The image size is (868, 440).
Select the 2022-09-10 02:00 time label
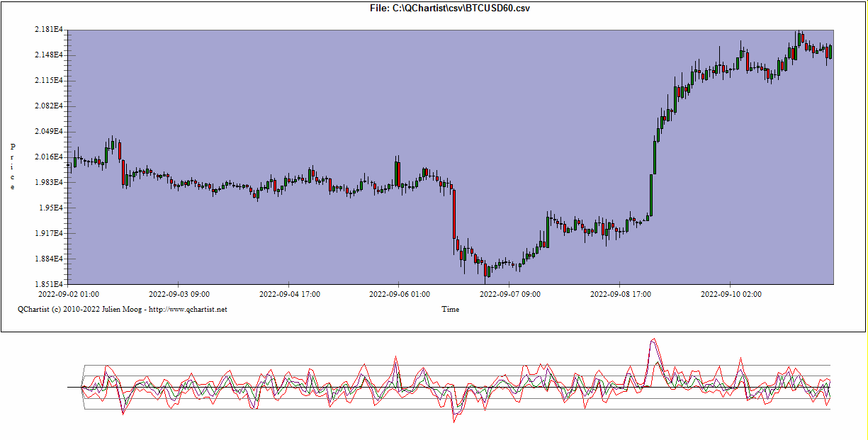tap(731, 293)
